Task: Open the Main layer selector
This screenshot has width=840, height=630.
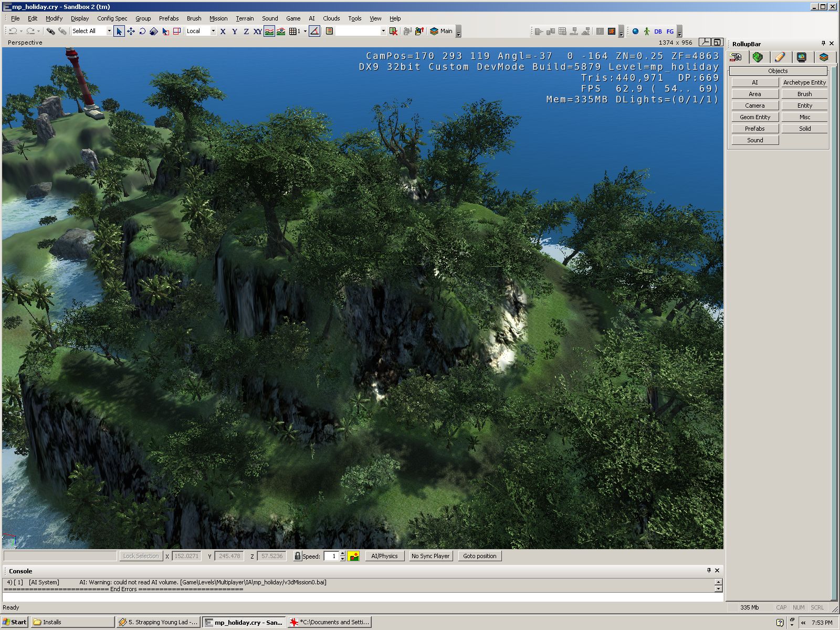Action: (x=442, y=31)
